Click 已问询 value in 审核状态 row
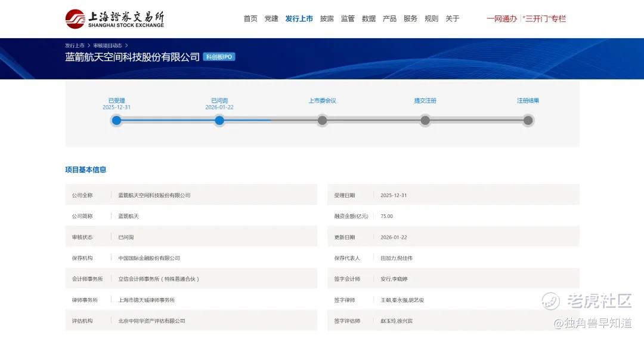The height and width of the screenshot is (338, 644). click(126, 237)
